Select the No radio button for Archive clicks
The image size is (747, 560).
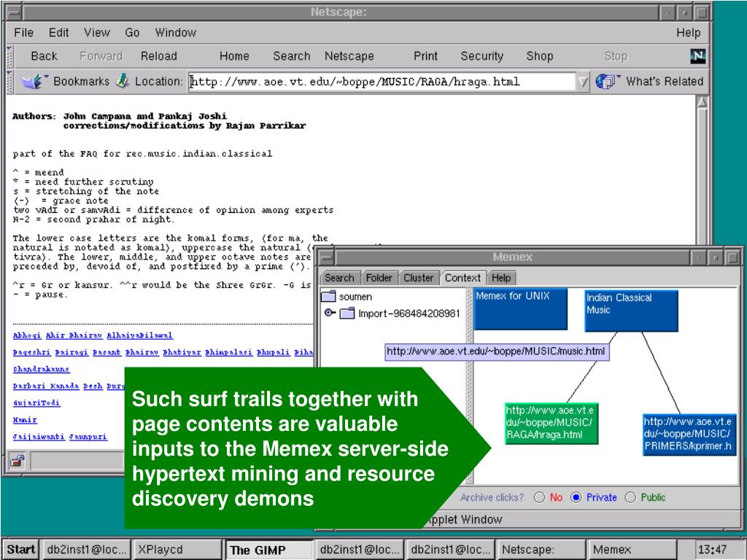[539, 497]
